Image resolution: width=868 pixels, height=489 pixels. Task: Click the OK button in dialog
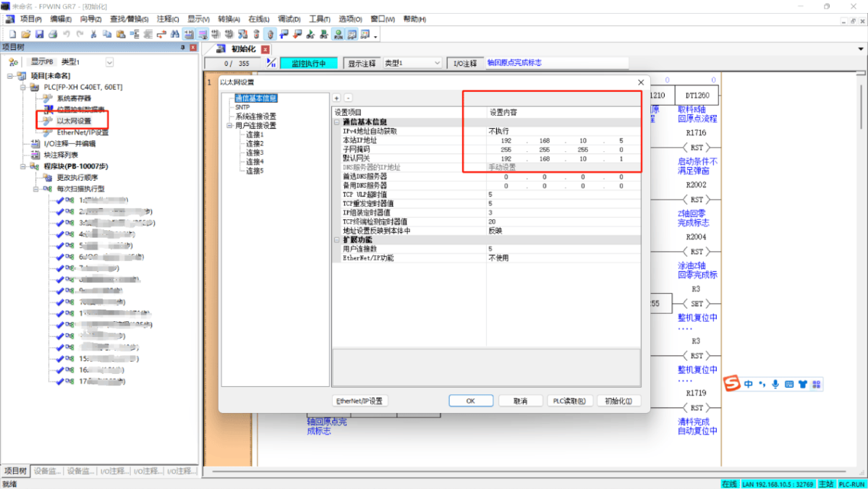click(470, 401)
